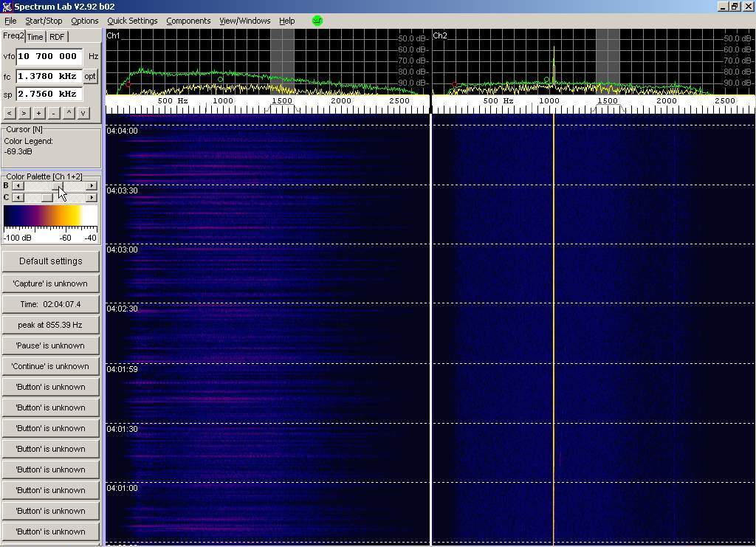Click the 'peak at 855.39 Hz' button
The width and height of the screenshot is (756, 547).
(50, 325)
